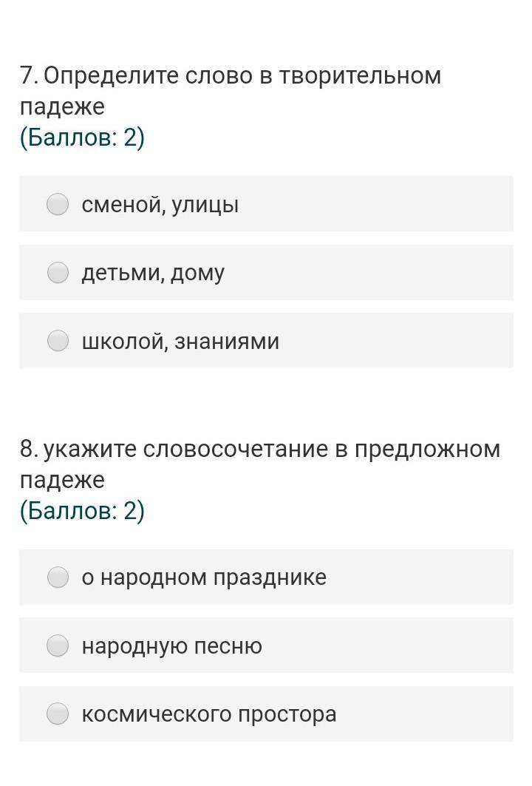The width and height of the screenshot is (532, 786).
Task: Click the question number '7.'
Action: coord(29,76)
